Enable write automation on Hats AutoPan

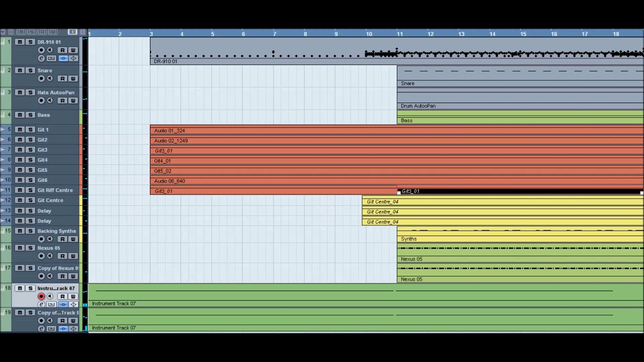pyautogui.click(x=73, y=101)
